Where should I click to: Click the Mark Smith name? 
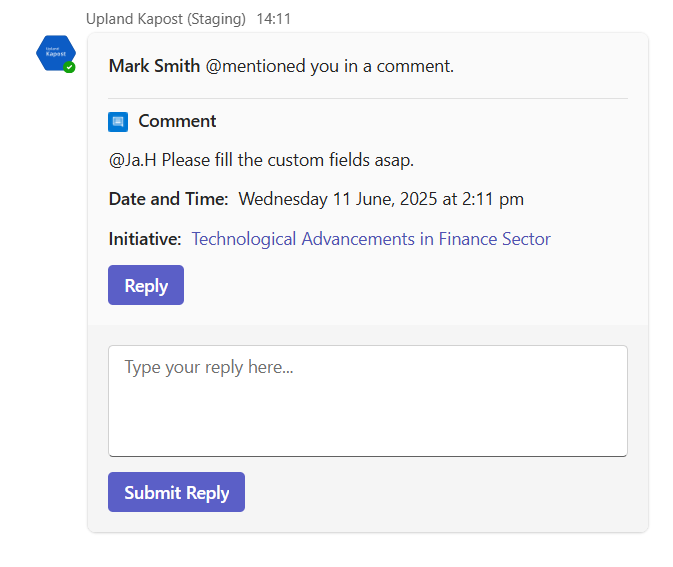coord(155,66)
